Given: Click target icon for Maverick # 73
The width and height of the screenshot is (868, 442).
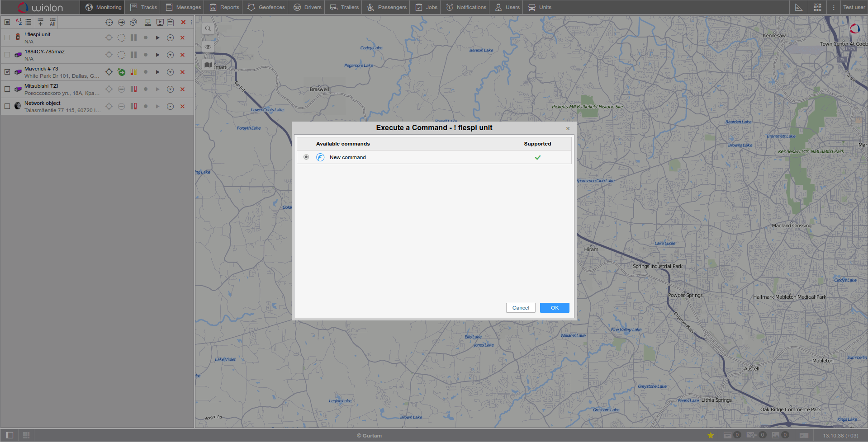Looking at the screenshot, I should pyautogui.click(x=109, y=72).
